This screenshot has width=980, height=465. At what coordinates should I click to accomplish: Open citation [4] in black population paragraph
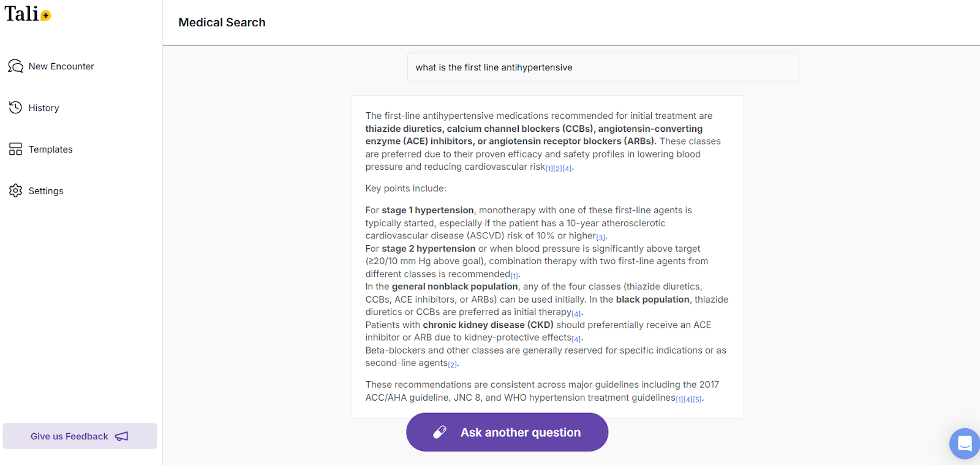[576, 313]
